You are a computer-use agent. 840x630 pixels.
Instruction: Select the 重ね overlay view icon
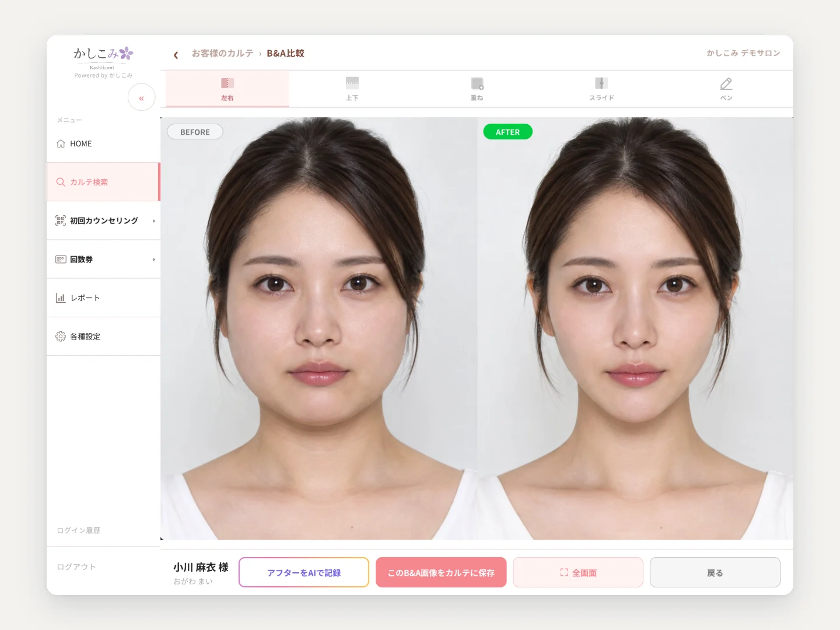(477, 83)
